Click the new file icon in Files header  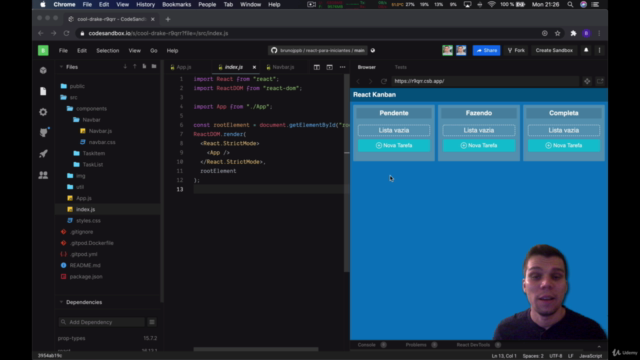(x=144, y=67)
